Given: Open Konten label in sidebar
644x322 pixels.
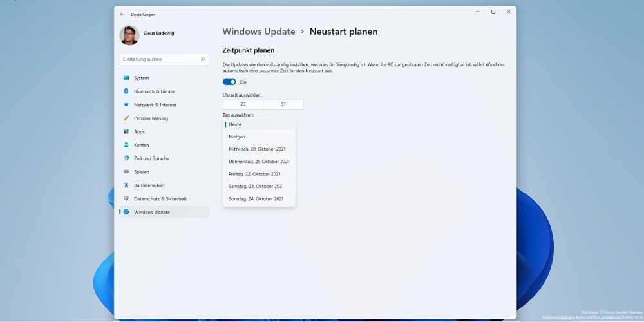Looking at the screenshot, I should pyautogui.click(x=141, y=145).
